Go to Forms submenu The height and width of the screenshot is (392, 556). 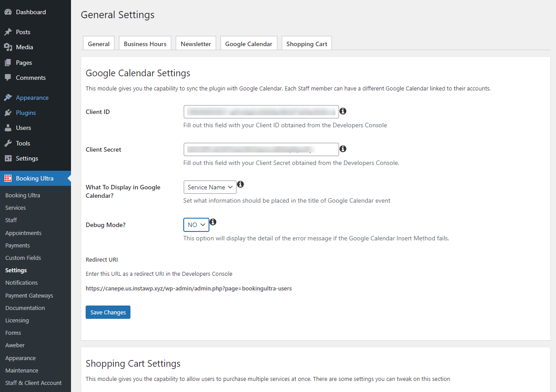[13, 333]
